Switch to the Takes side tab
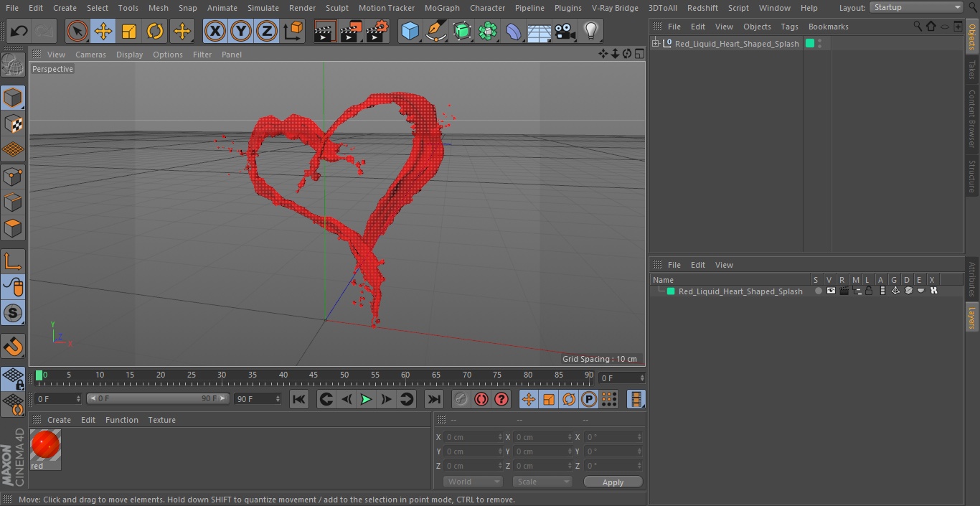The image size is (980, 506). pyautogui.click(x=972, y=70)
